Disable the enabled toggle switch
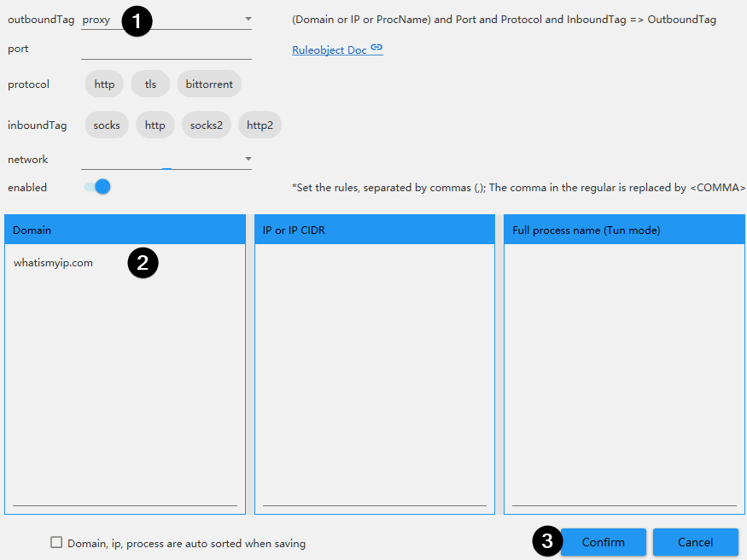This screenshot has width=747, height=560. 98,187
